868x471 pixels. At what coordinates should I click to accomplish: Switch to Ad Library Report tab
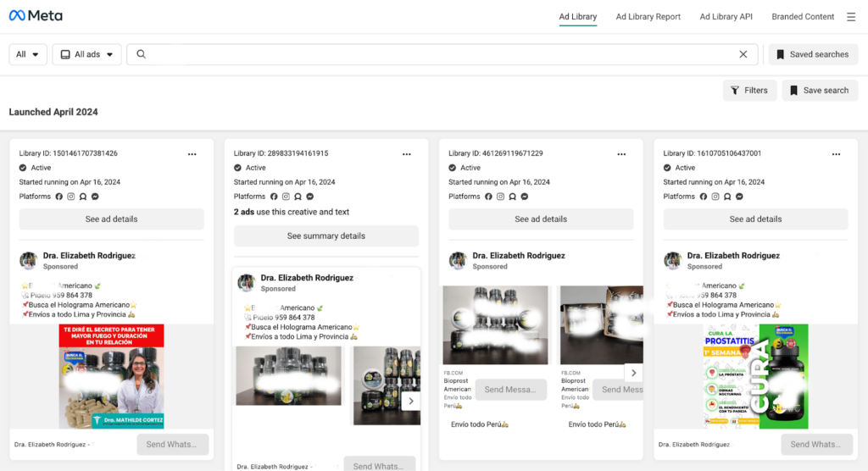(x=648, y=17)
